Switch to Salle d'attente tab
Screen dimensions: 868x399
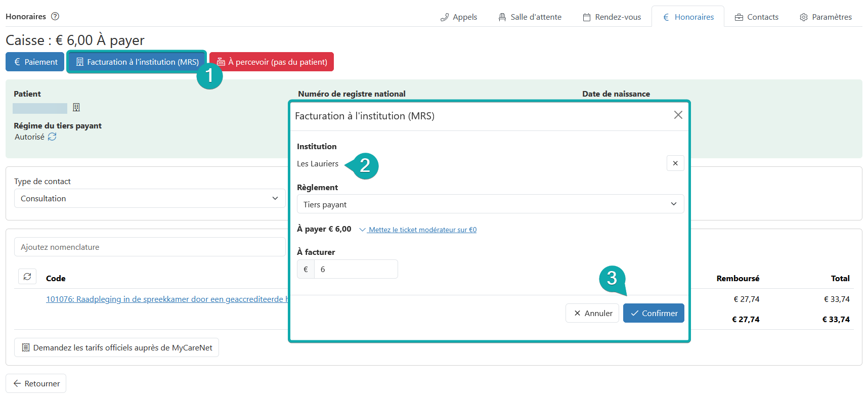(530, 17)
